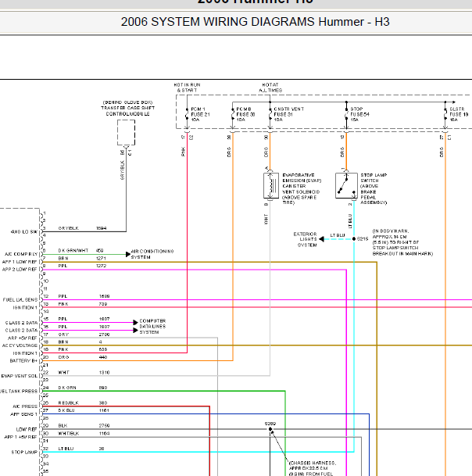The width and height of the screenshot is (472, 476).
Task: Select the 'PCM B FUSE 30' label
Action: 245,114
